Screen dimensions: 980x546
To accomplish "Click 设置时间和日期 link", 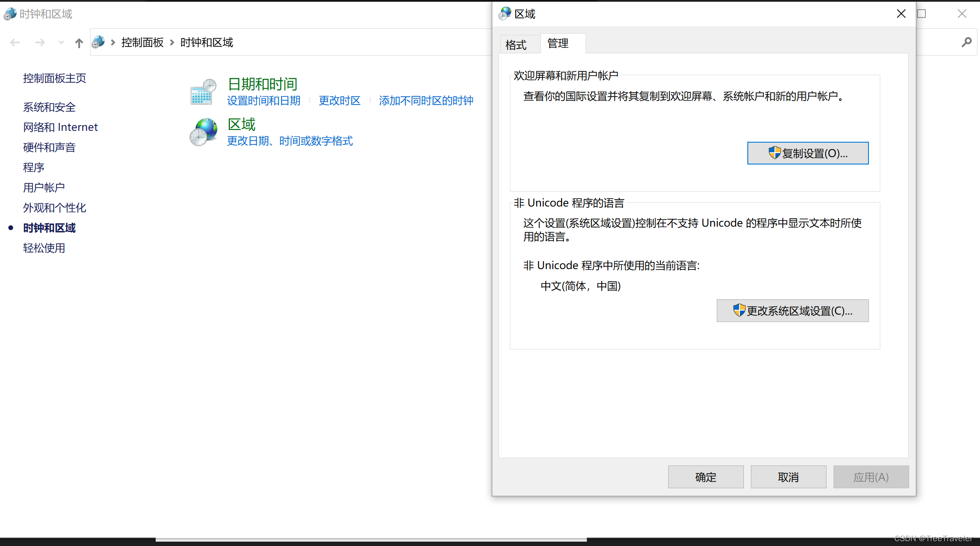I will pyautogui.click(x=264, y=101).
